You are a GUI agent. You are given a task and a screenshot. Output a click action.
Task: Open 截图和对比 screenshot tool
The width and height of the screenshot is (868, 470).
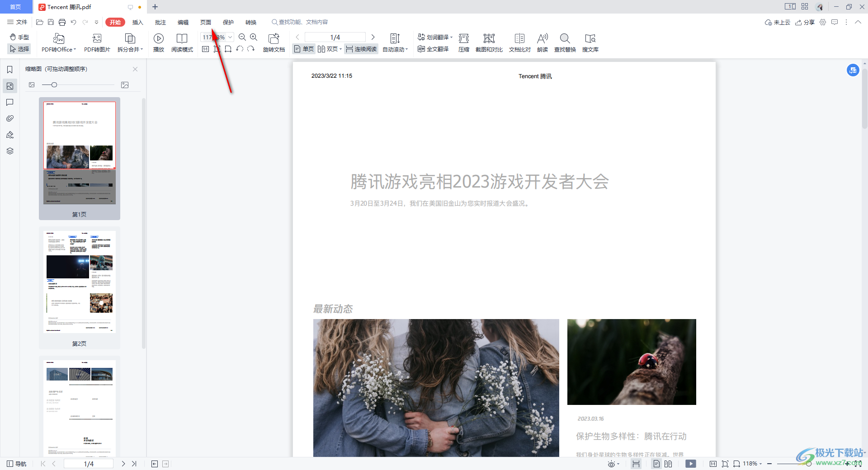tap(489, 43)
